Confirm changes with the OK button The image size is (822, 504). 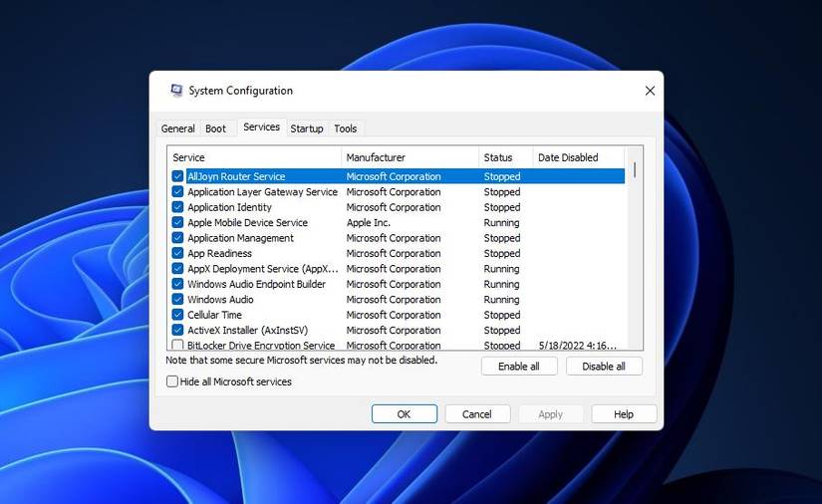[x=404, y=414]
